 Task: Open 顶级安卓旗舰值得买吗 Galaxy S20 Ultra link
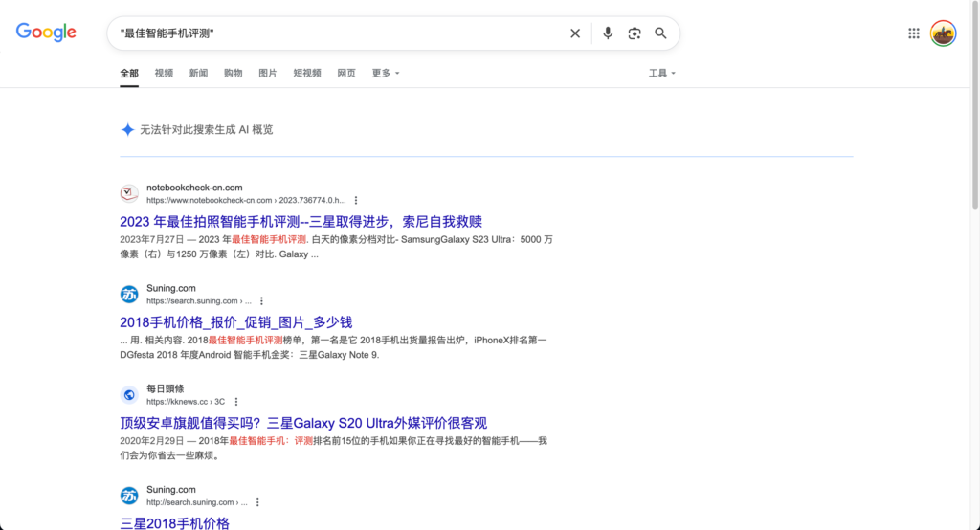pyautogui.click(x=303, y=423)
